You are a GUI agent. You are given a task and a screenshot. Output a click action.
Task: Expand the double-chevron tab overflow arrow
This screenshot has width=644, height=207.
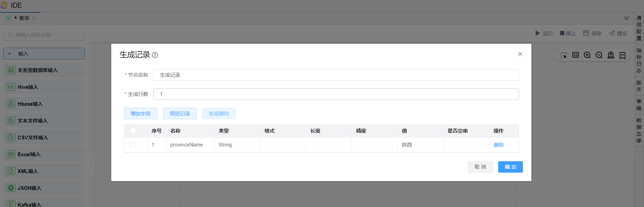[627, 18]
